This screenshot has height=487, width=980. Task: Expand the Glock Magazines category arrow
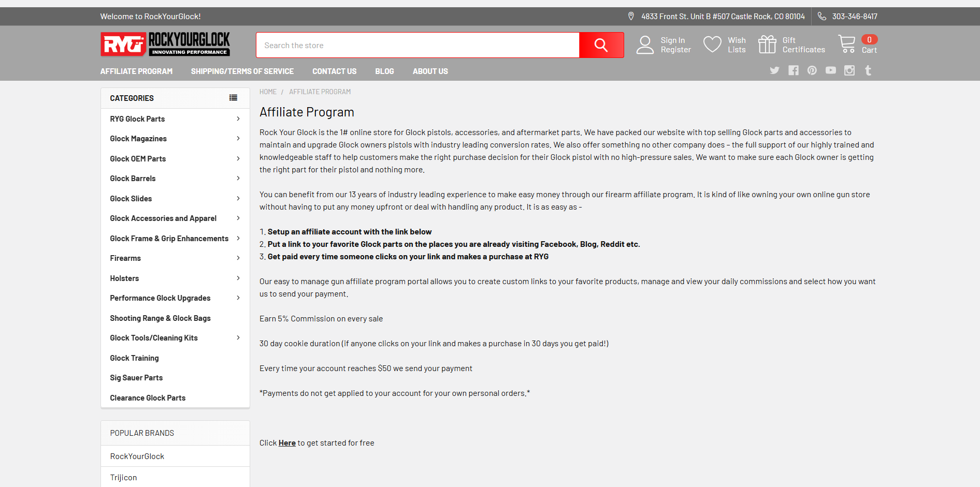[238, 139]
